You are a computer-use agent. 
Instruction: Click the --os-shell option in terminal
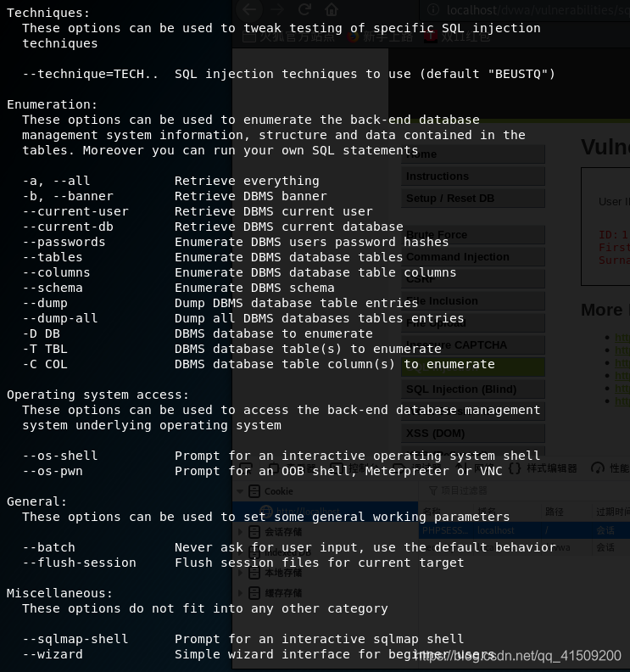[60, 456]
